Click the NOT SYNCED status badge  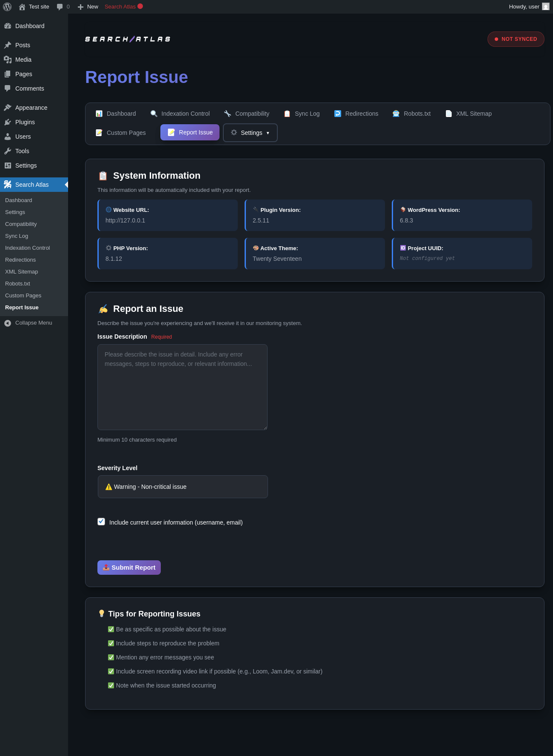(x=516, y=39)
